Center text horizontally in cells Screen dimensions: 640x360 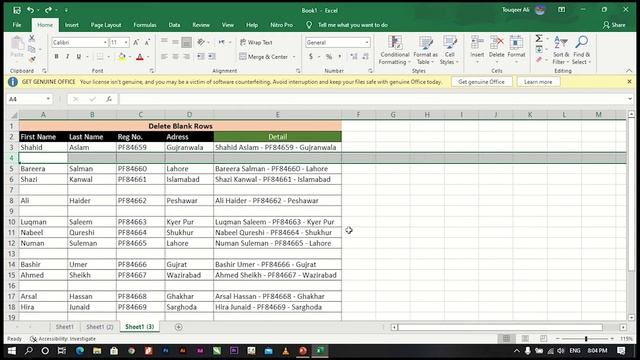coord(176,57)
